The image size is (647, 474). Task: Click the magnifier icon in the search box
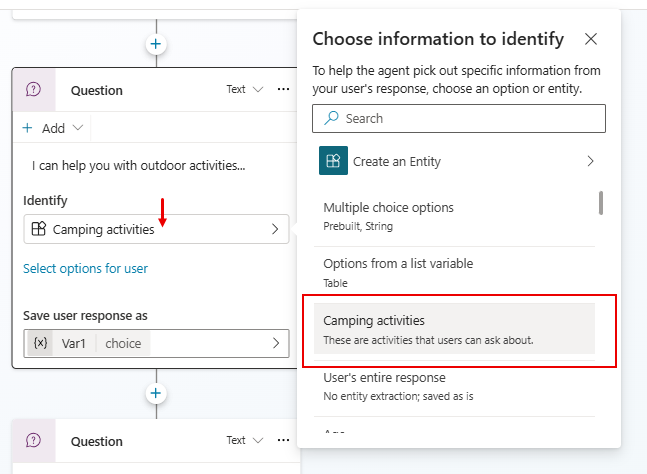pyautogui.click(x=332, y=118)
